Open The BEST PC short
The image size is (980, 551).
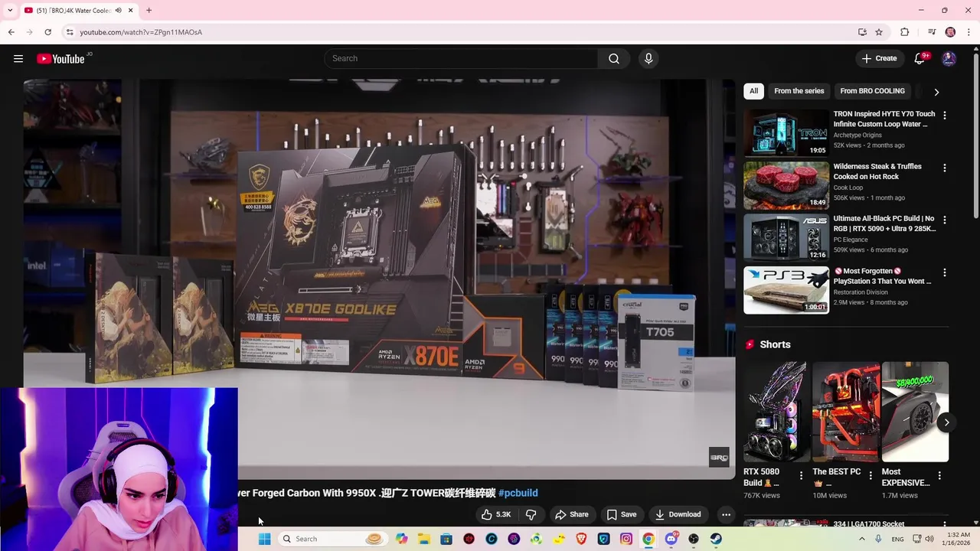click(x=844, y=412)
